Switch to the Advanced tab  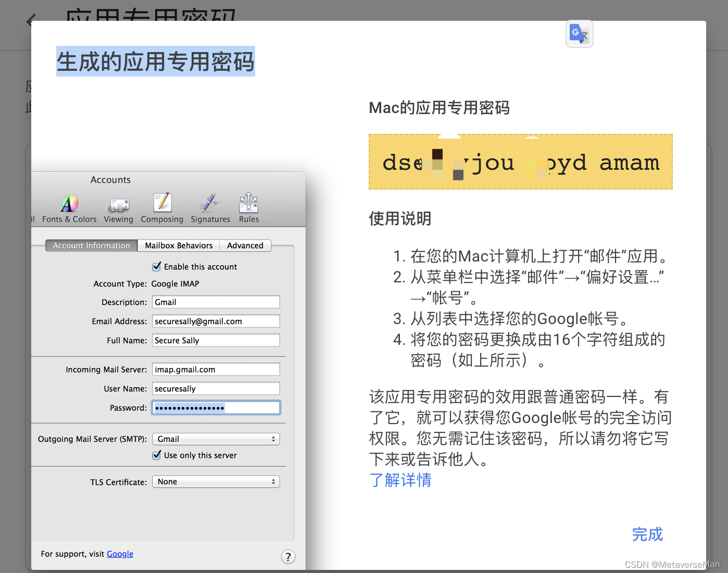(x=245, y=245)
